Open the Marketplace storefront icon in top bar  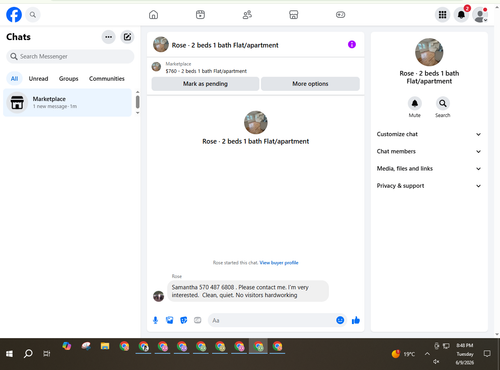pyautogui.click(x=294, y=15)
